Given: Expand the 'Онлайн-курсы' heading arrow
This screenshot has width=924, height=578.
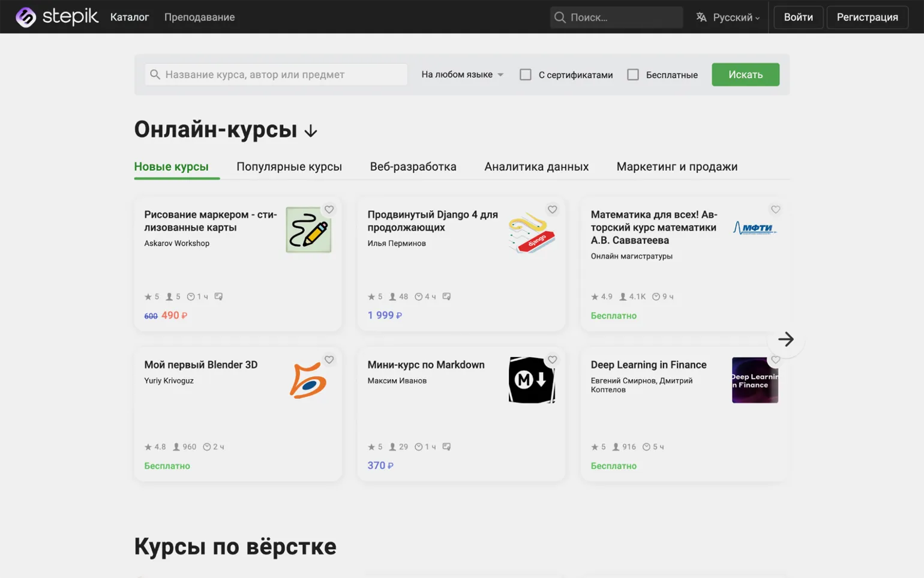Looking at the screenshot, I should tap(311, 131).
